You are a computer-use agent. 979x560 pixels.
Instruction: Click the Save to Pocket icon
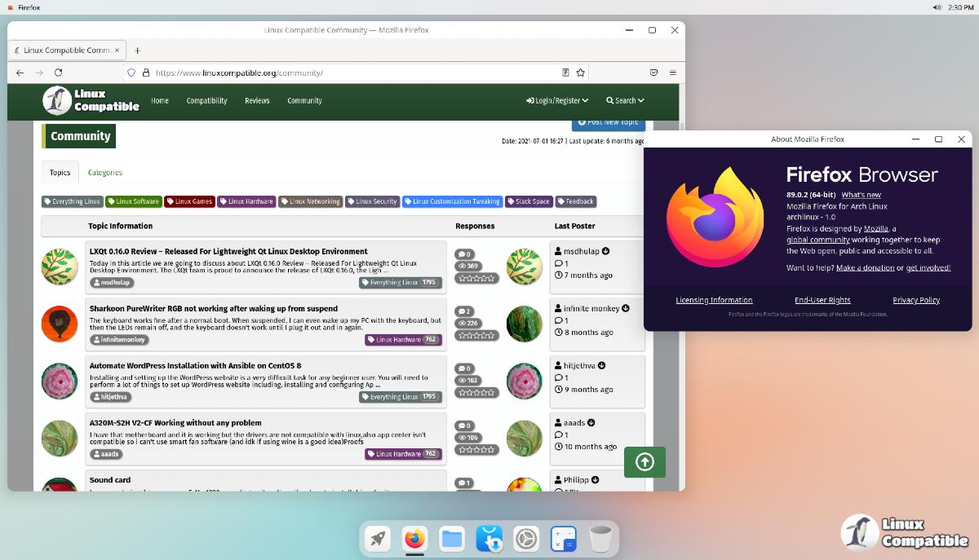click(653, 73)
